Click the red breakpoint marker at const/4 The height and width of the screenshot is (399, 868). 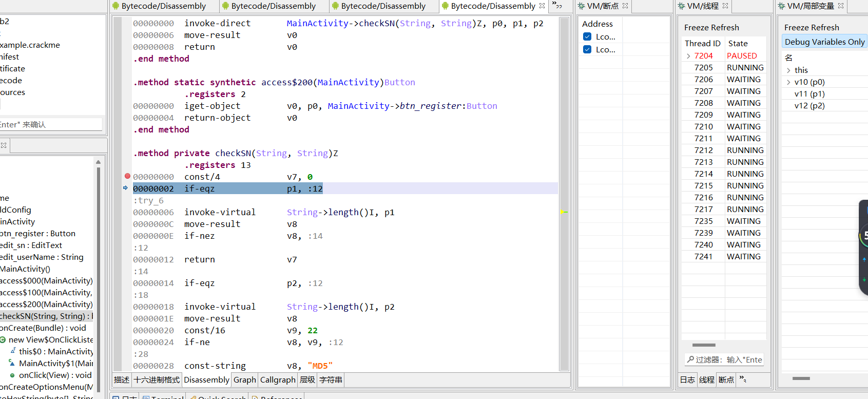pyautogui.click(x=127, y=176)
